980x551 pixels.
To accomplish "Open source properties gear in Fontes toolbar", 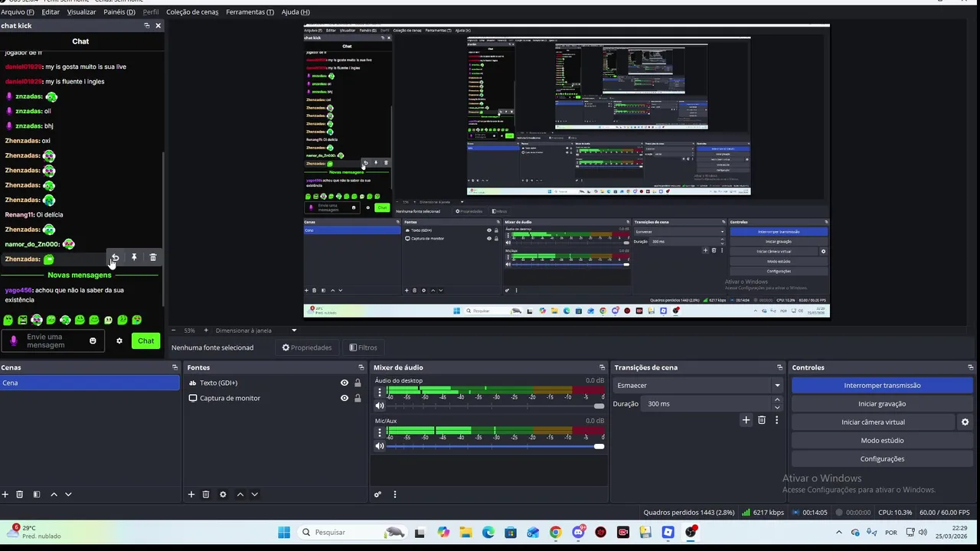I will [x=223, y=494].
